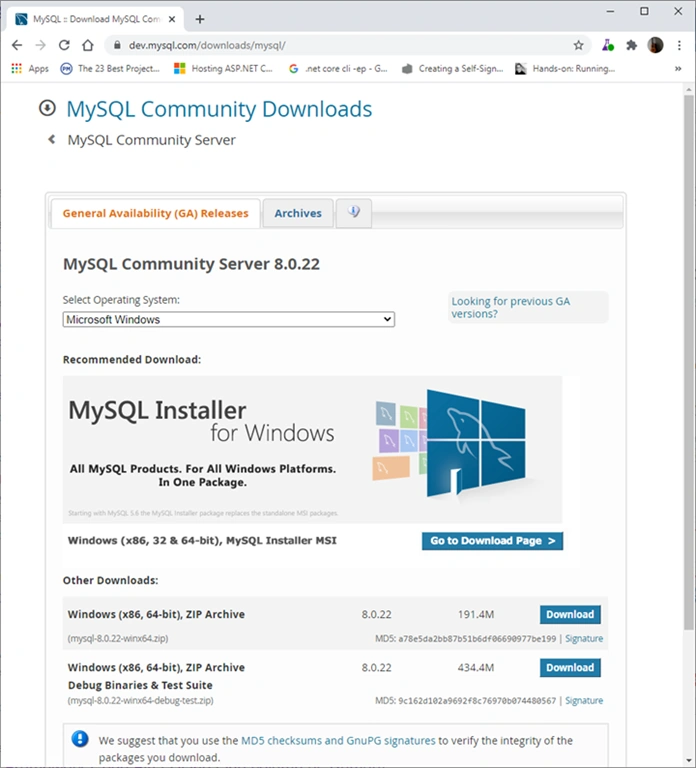Open the Apps grid shortcut

(30, 69)
